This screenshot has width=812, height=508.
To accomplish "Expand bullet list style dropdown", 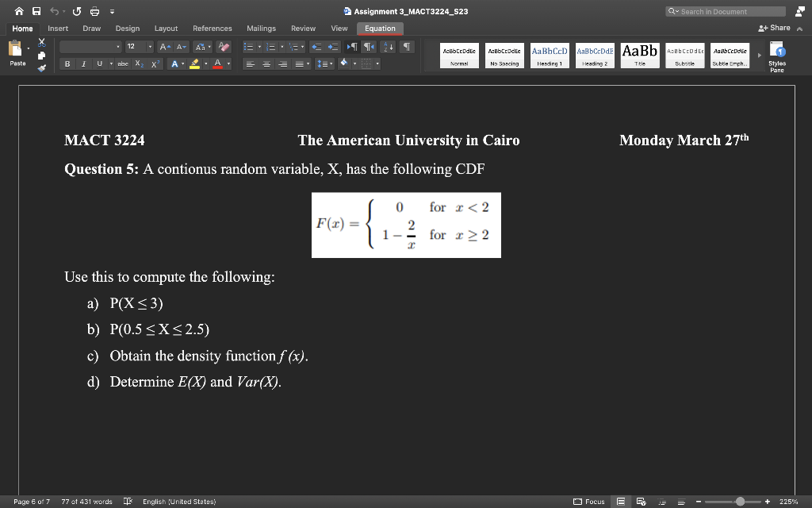I will [259, 47].
